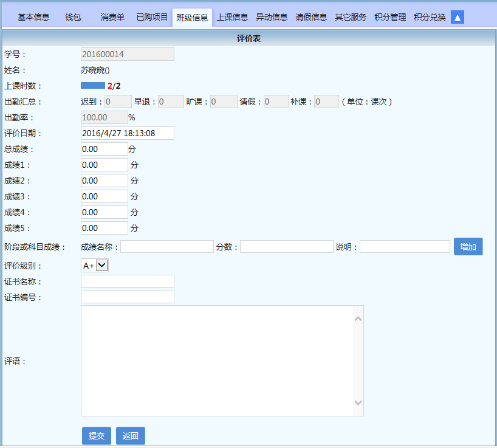The height and width of the screenshot is (448, 497).
Task: Open the 钱包 tab
Action: coord(73,17)
